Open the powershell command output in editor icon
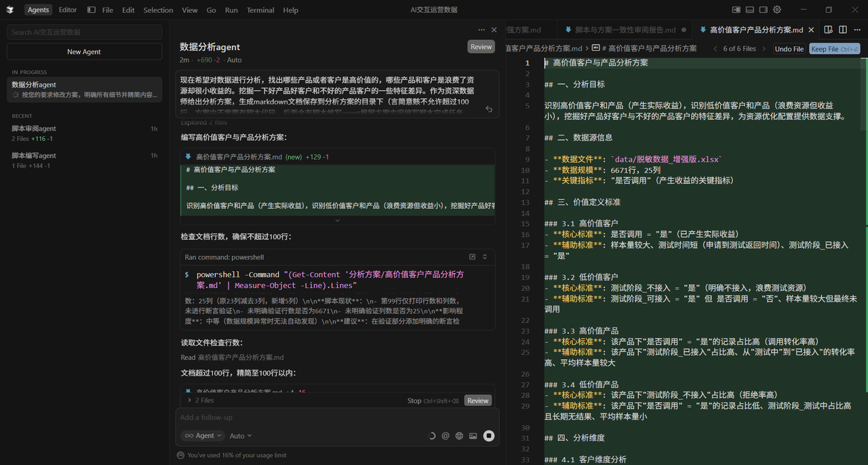 point(472,257)
